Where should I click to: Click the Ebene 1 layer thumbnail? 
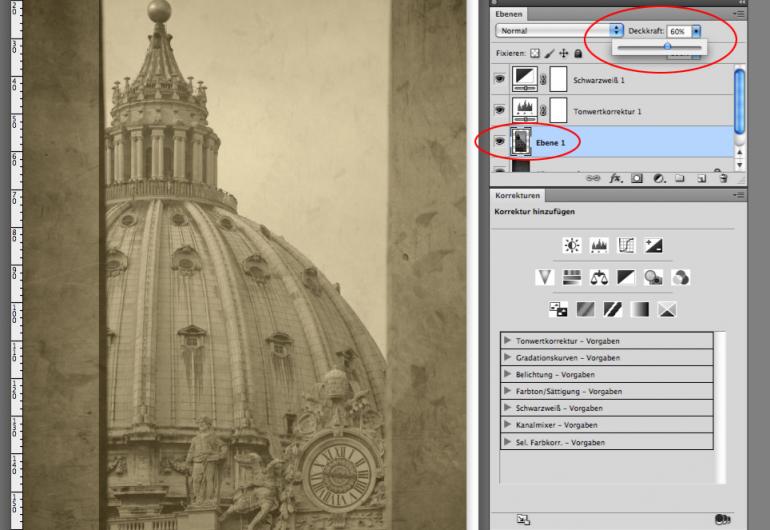521,141
